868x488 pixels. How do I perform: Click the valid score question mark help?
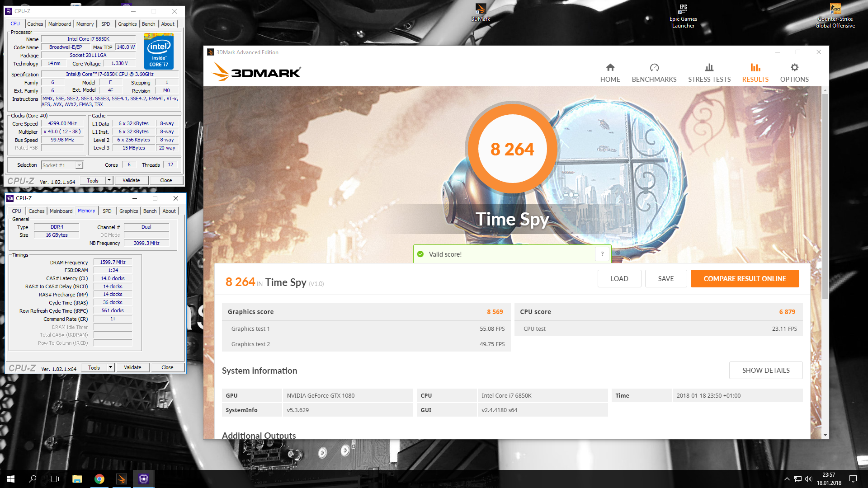click(x=602, y=254)
